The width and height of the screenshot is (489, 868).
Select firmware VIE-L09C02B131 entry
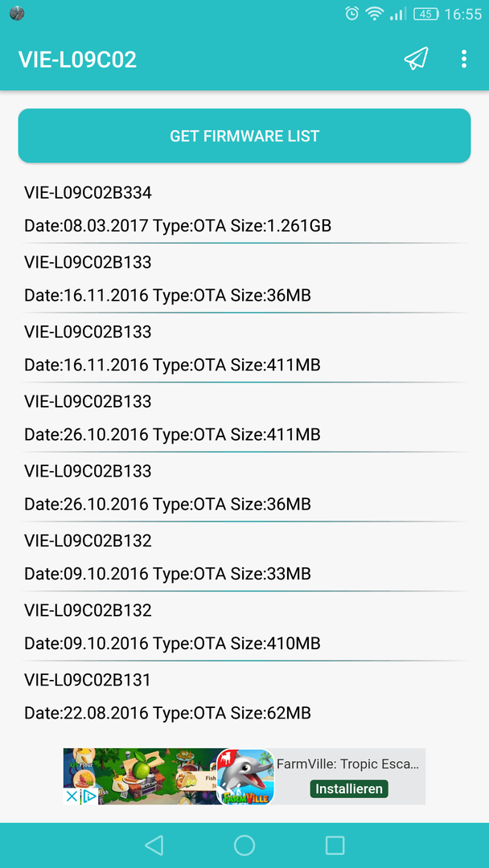click(244, 696)
